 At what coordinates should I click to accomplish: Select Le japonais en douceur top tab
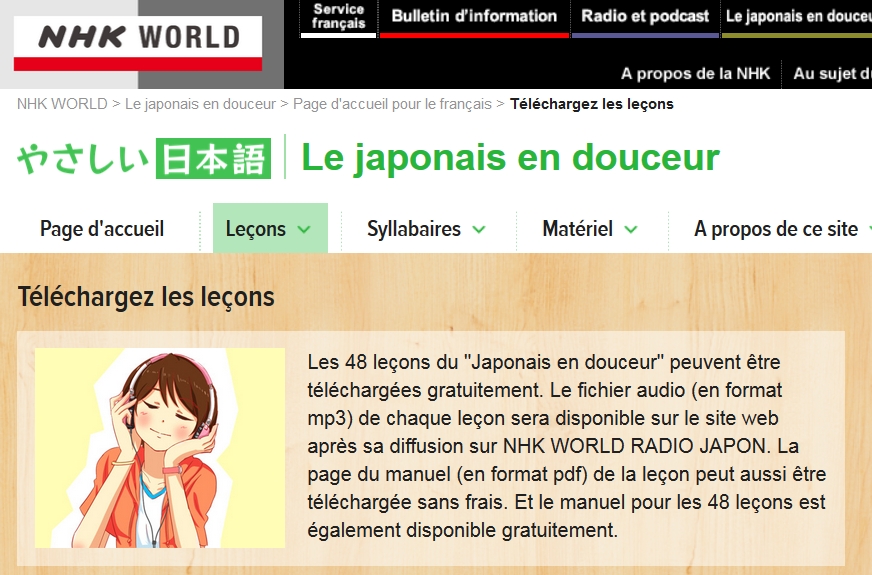click(x=796, y=17)
